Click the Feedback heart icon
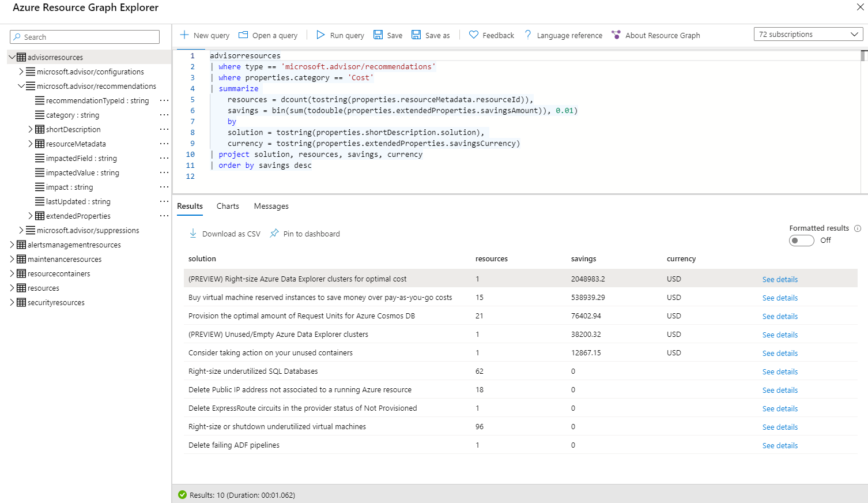 click(474, 35)
